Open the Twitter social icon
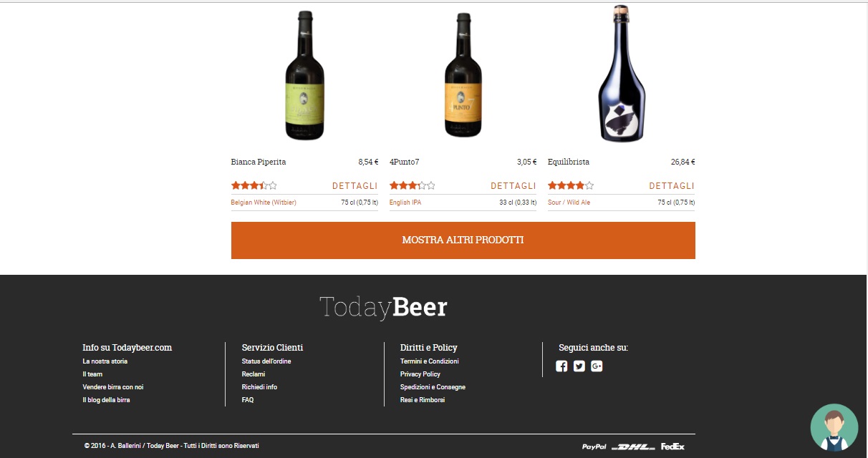This screenshot has width=868, height=458. 579,366
